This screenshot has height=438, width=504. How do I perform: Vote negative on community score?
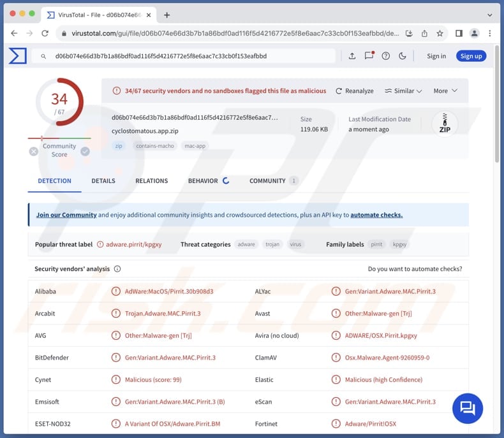33,151
